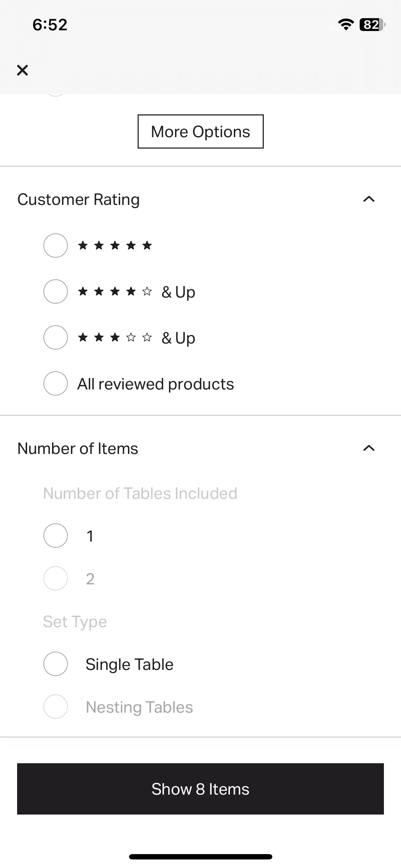Tap the battery indicator icon
This screenshot has height=868, width=401.
coord(372,25)
